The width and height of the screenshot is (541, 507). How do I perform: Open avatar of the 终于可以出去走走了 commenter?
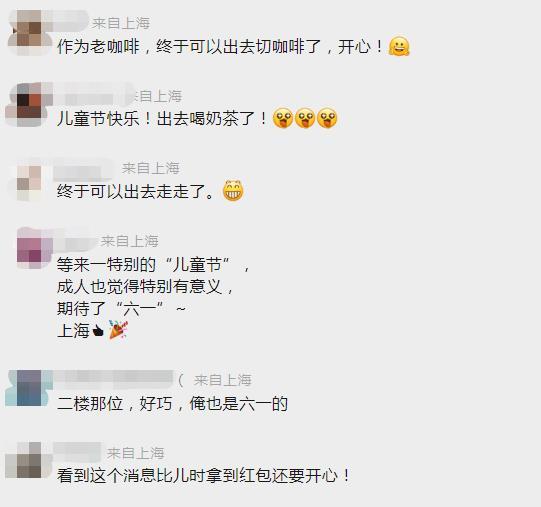click(x=29, y=180)
